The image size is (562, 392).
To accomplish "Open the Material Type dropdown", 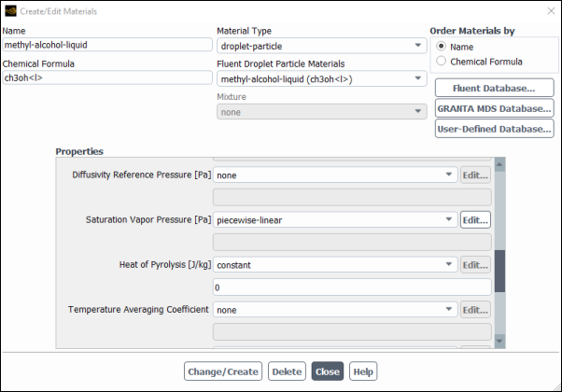I will click(x=321, y=45).
